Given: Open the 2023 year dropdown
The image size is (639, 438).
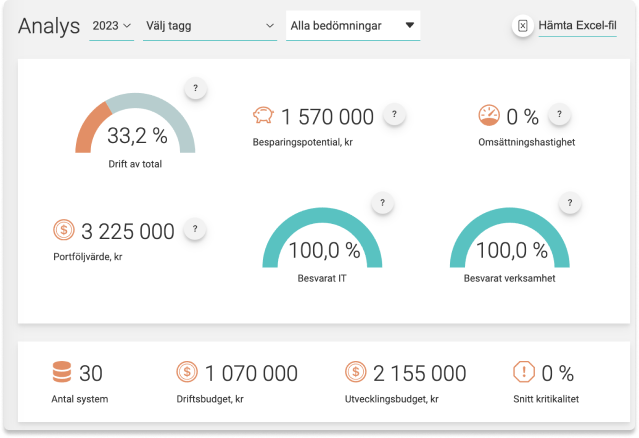Looking at the screenshot, I should pos(111,26).
